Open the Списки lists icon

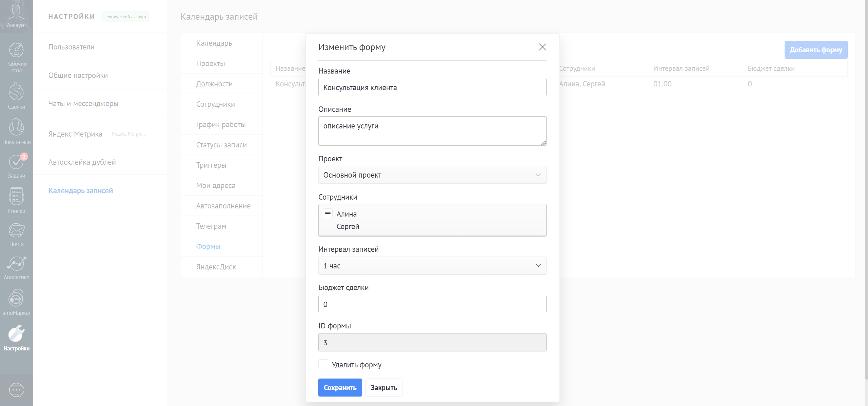(16, 200)
